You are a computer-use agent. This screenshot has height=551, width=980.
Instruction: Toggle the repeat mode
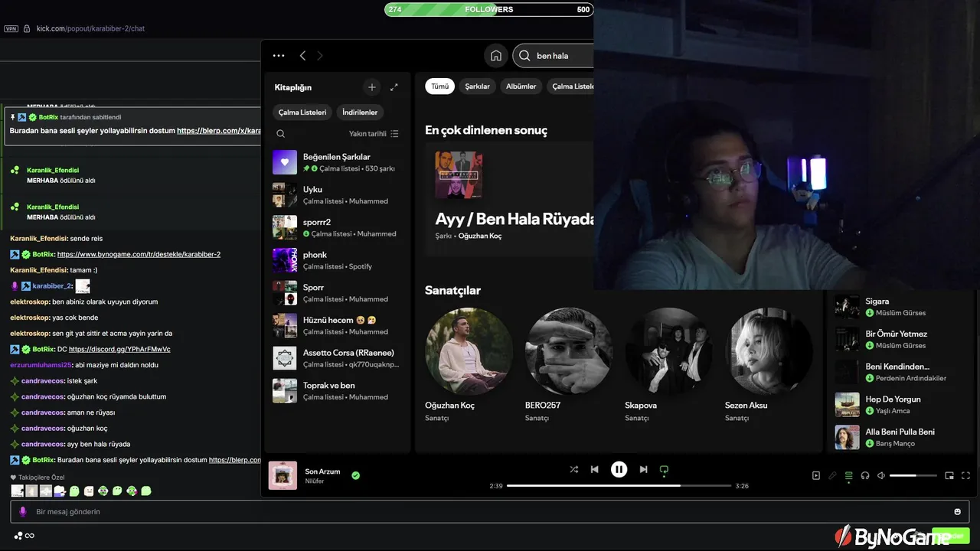coord(664,469)
